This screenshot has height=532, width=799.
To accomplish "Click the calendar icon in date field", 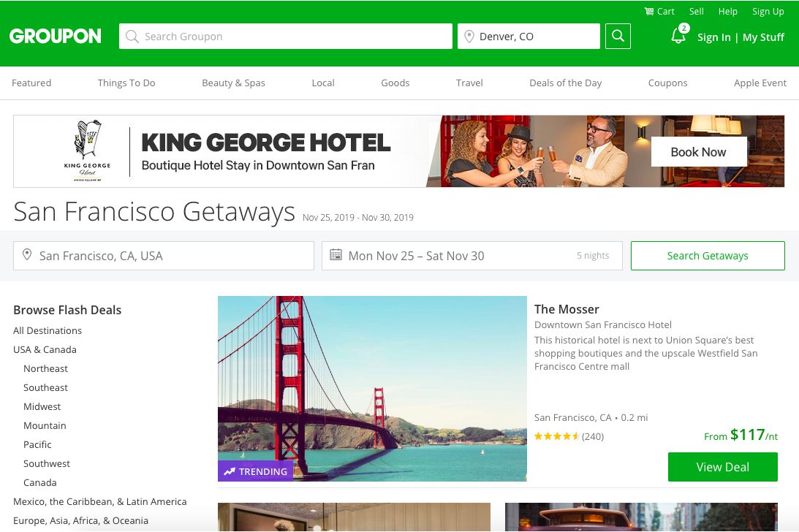I will click(x=336, y=255).
